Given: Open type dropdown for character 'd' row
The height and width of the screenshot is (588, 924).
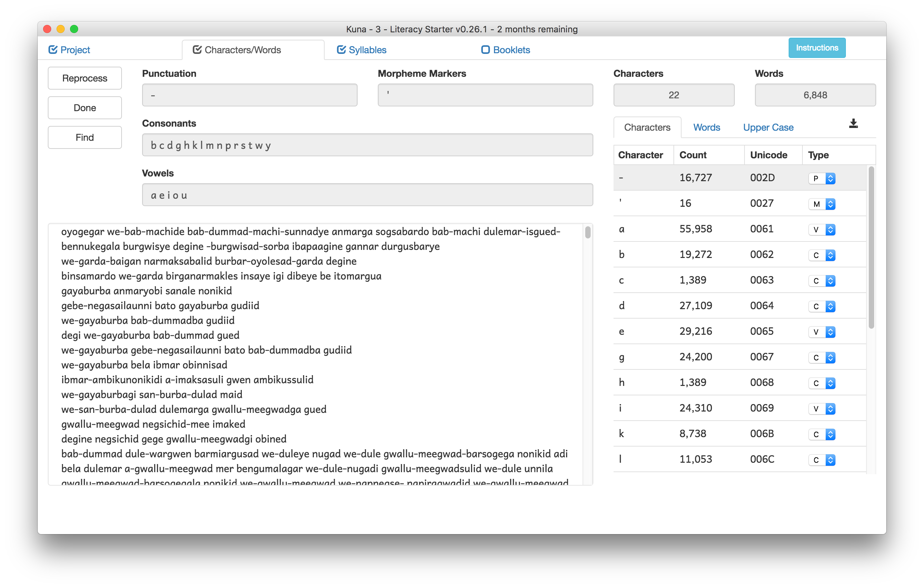Looking at the screenshot, I should click(822, 307).
